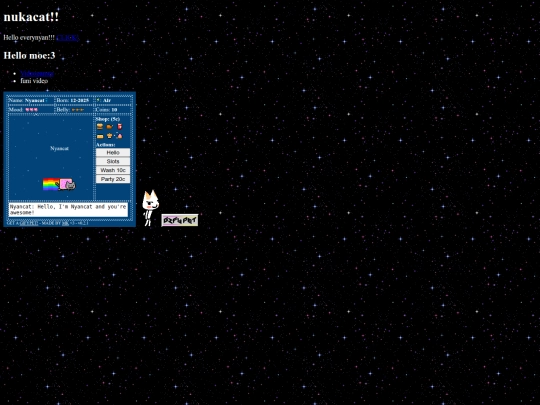Screen dimensions: 540x405
Task: Click the small info icon next to Name: Nyancat
Action: (x=46, y=100)
